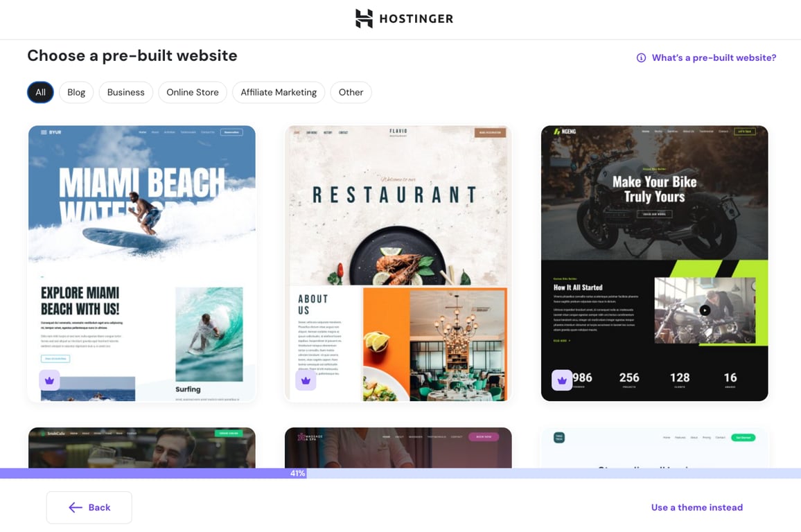Click the crown icon on the Miami Beach template
Screen dimensions: 801x532
(x=49, y=380)
